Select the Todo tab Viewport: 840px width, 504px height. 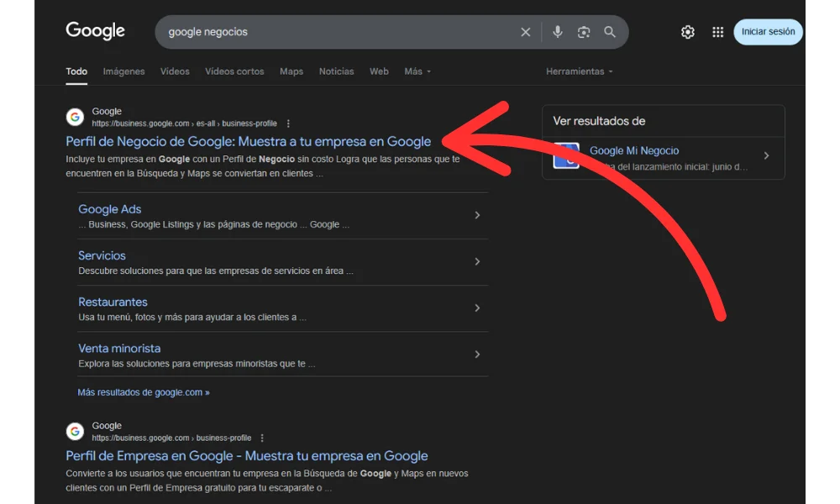(76, 71)
